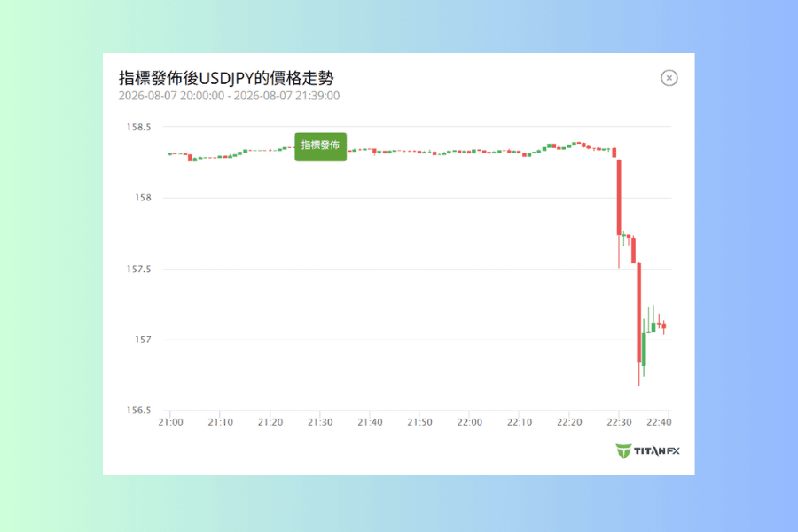Click the 21:30 time axis label
The width and height of the screenshot is (798, 532).
[320, 422]
